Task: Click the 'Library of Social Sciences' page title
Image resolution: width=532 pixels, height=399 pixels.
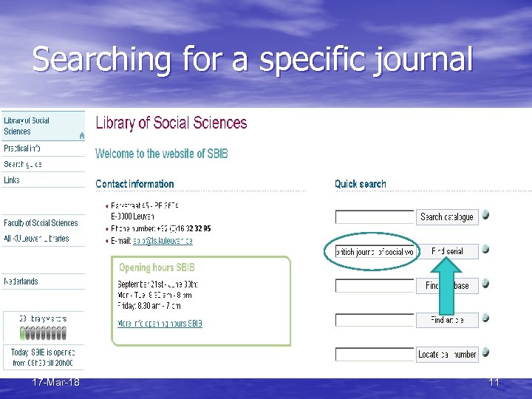Action: click(171, 123)
